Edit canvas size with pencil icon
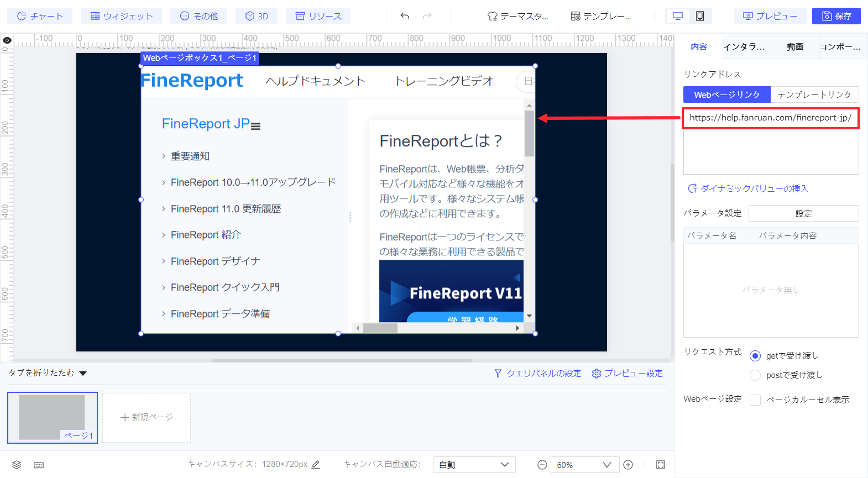The height and width of the screenshot is (478, 868). (316, 465)
